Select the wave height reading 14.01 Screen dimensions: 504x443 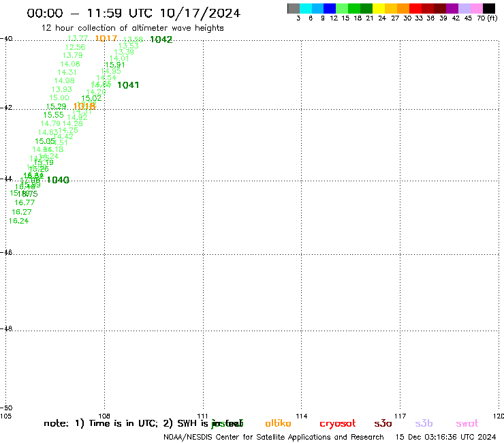pyautogui.click(x=119, y=59)
